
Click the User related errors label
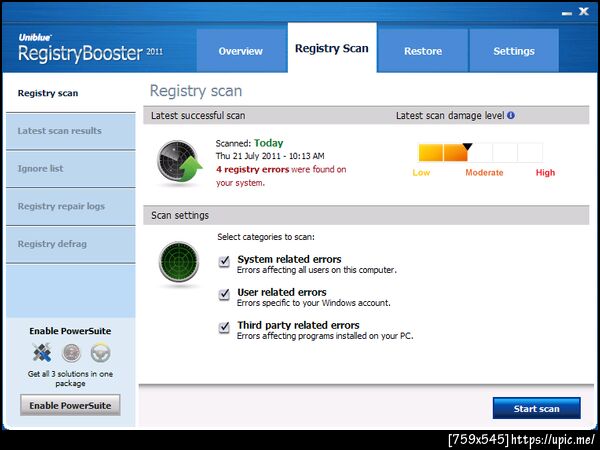[x=282, y=292]
